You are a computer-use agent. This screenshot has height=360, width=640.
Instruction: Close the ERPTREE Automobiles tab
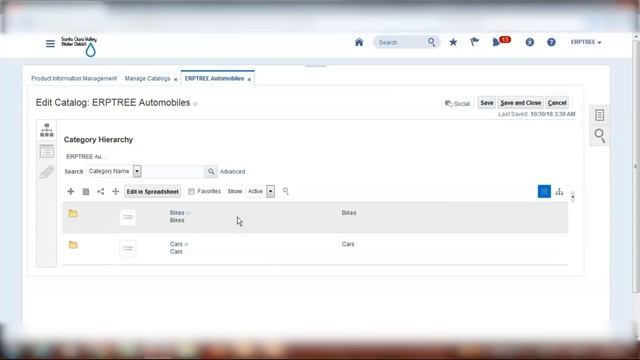(x=249, y=79)
